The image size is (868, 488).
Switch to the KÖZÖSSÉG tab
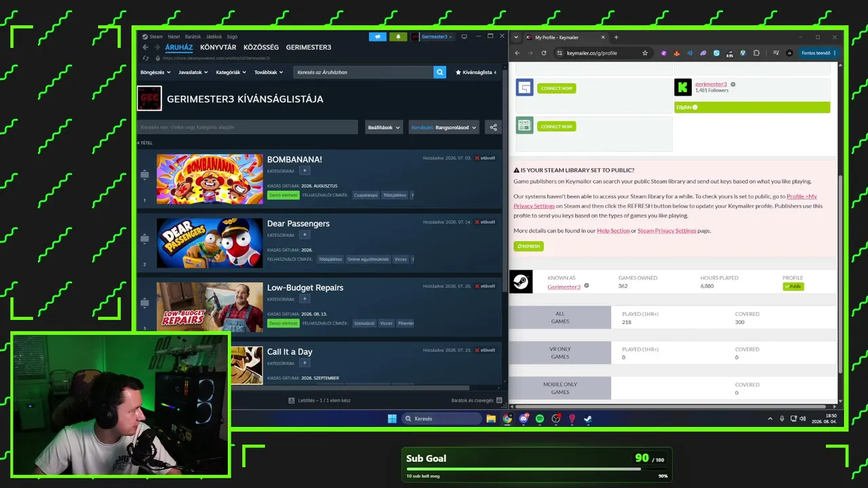(261, 47)
